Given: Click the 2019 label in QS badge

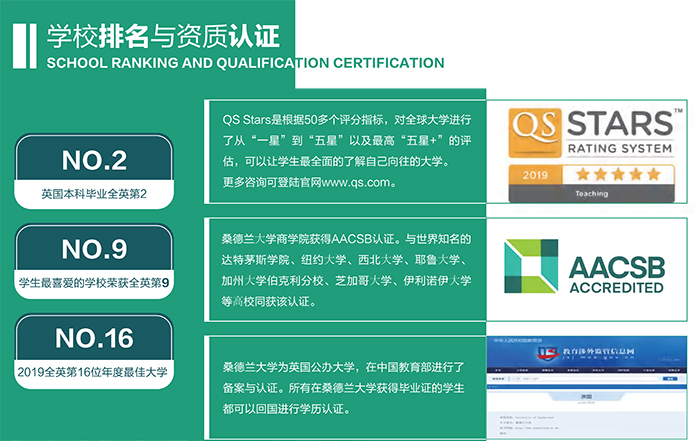Looking at the screenshot, I should pos(535,175).
